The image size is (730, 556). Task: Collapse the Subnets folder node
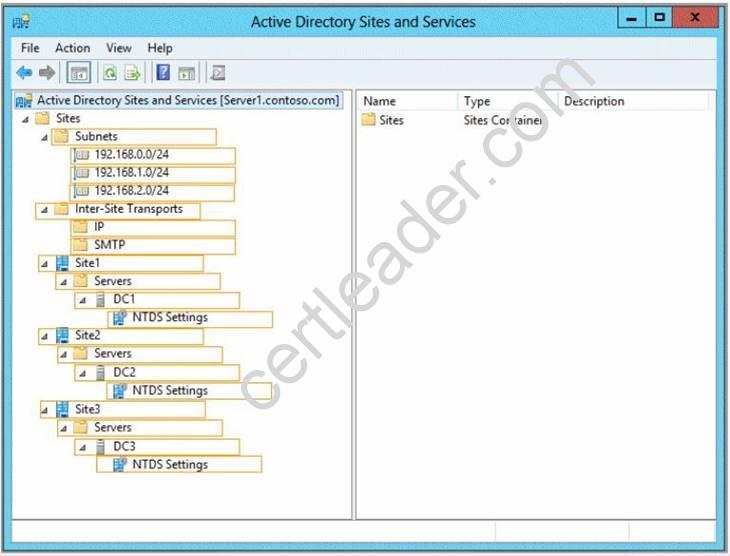click(44, 137)
